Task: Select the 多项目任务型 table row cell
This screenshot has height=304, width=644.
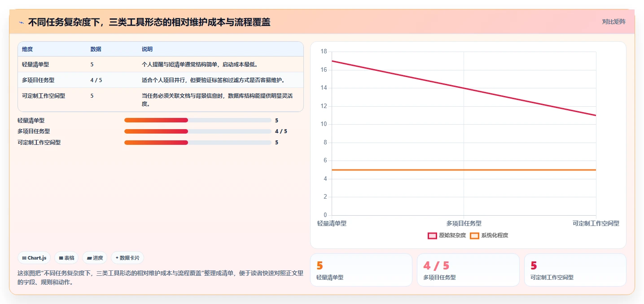Action: coord(38,80)
